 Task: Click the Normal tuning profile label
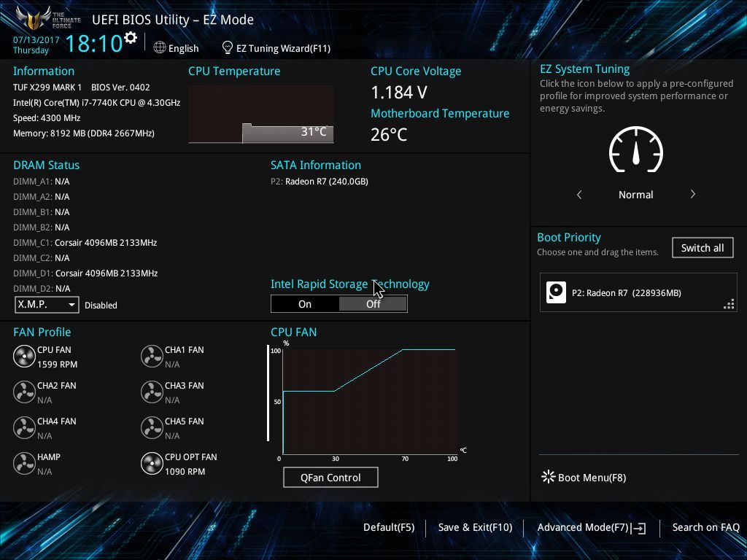click(636, 195)
